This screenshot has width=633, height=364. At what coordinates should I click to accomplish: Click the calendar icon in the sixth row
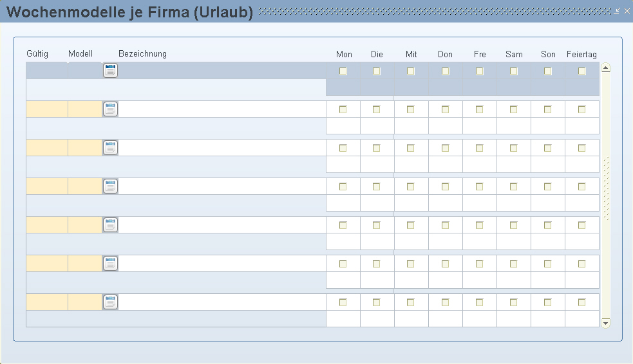point(110,264)
